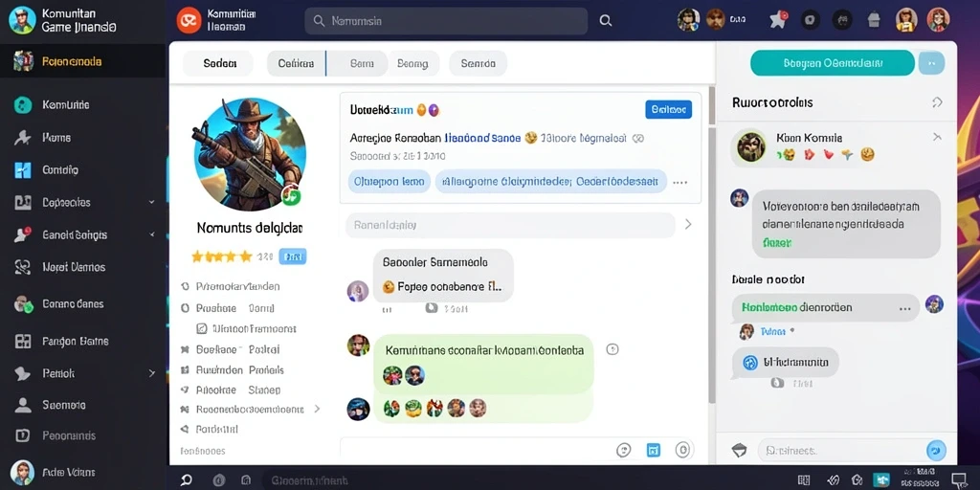
Task: Open Noret Uemes in the sidebar
Action: pos(74,267)
